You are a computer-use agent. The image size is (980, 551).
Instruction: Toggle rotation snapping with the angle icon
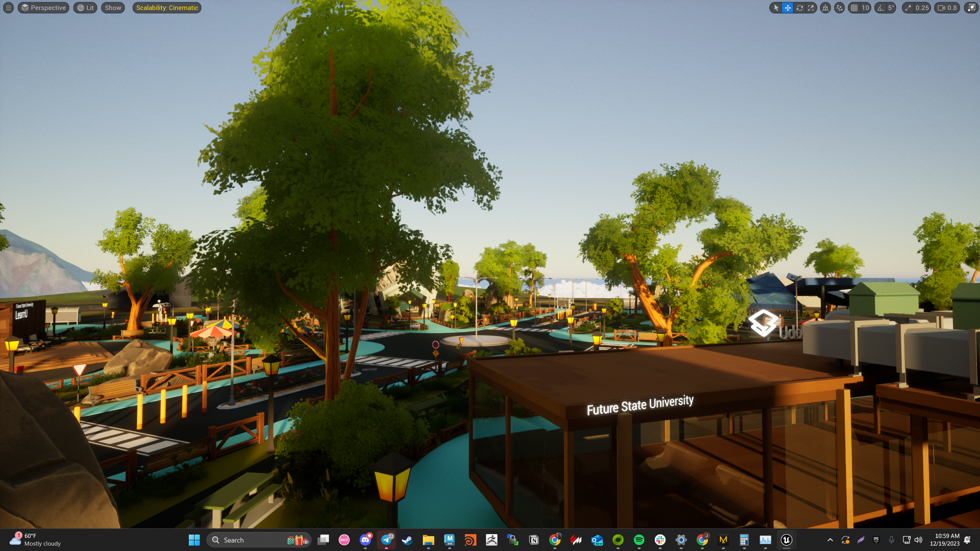[880, 7]
